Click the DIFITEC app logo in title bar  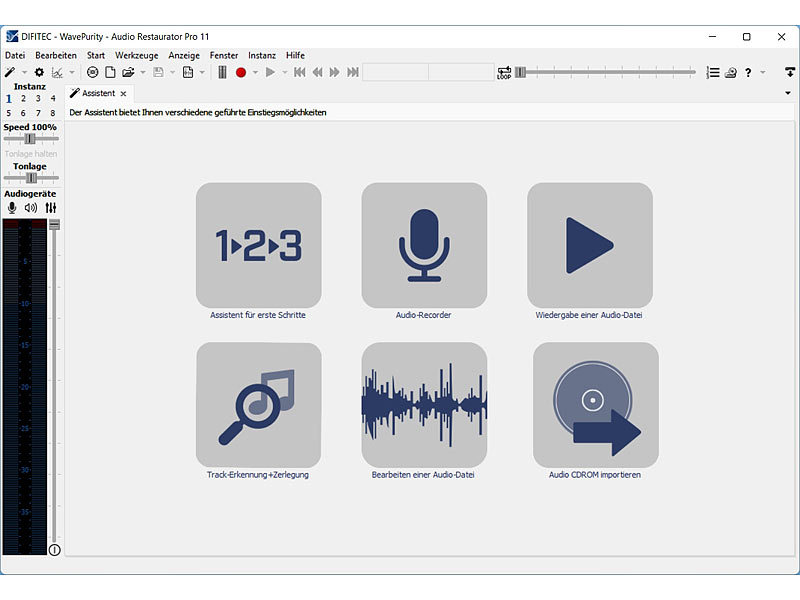tap(12, 37)
